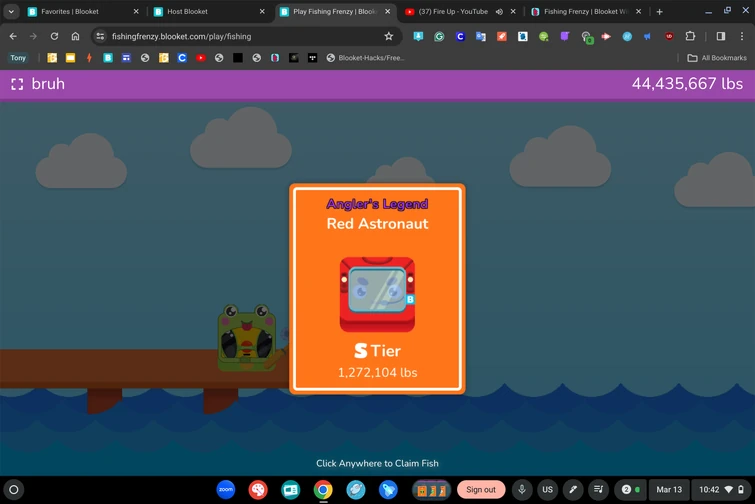Expand the tab search dropdown arrow
755x504 pixels.
click(11, 12)
